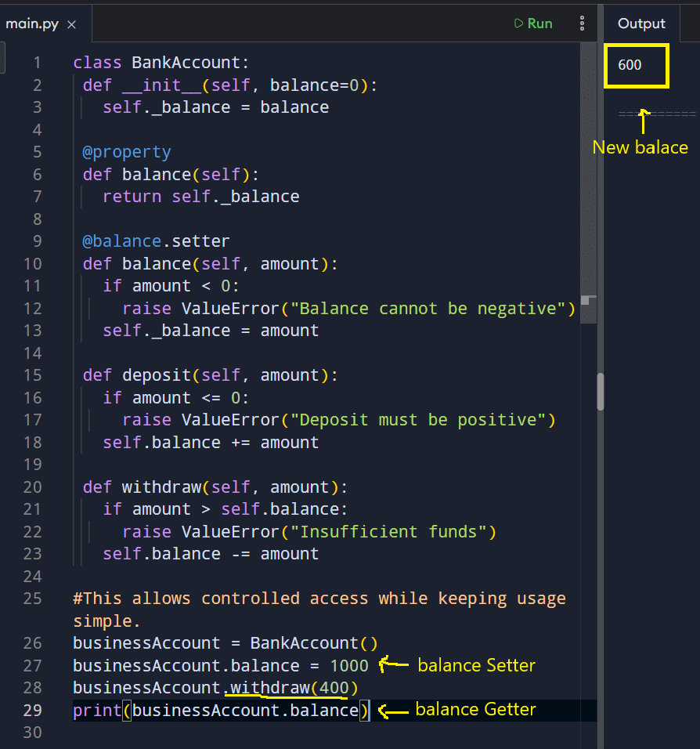Click the green Run play icon
This screenshot has height=749, width=700.
[x=518, y=23]
